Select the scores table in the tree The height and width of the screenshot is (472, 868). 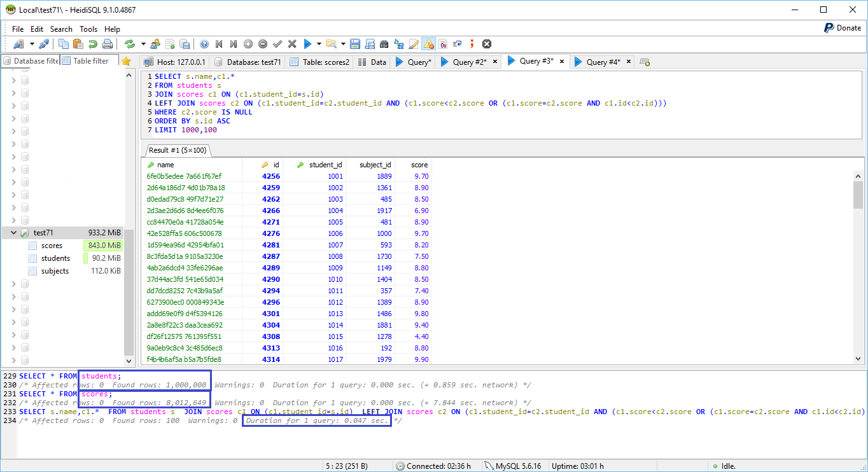(52, 246)
